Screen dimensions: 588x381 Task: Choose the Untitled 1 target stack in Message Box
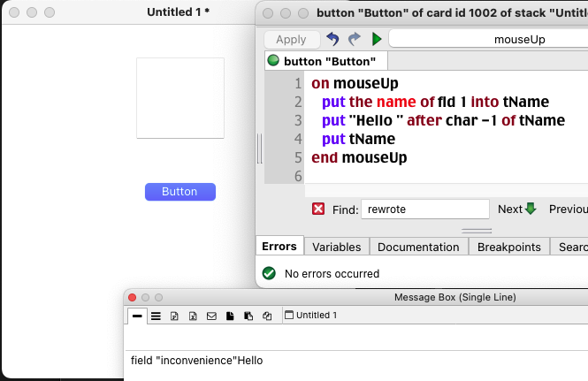[x=311, y=315]
